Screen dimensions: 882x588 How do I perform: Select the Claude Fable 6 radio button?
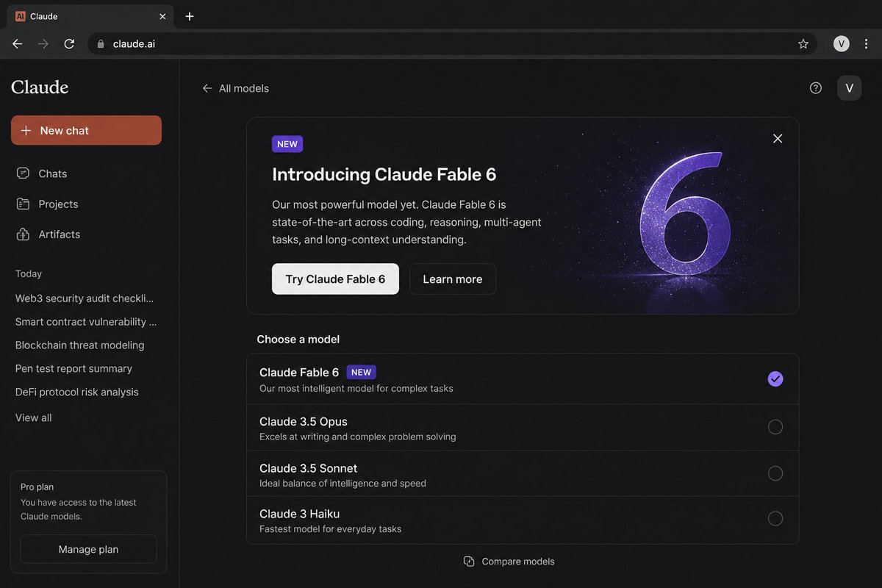tap(775, 379)
